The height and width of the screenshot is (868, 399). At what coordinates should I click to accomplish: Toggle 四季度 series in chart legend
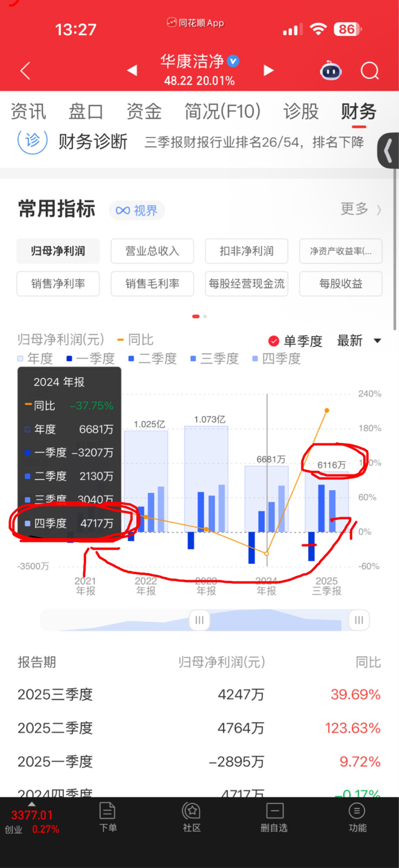point(276,359)
